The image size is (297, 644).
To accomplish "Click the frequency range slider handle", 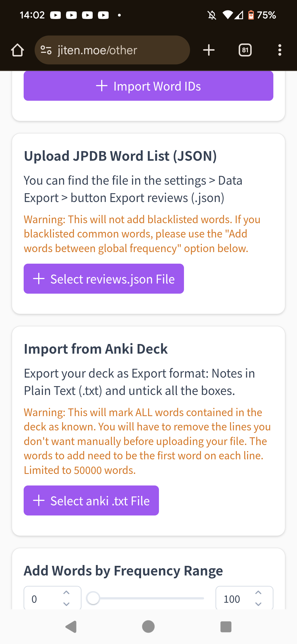I will [93, 598].
